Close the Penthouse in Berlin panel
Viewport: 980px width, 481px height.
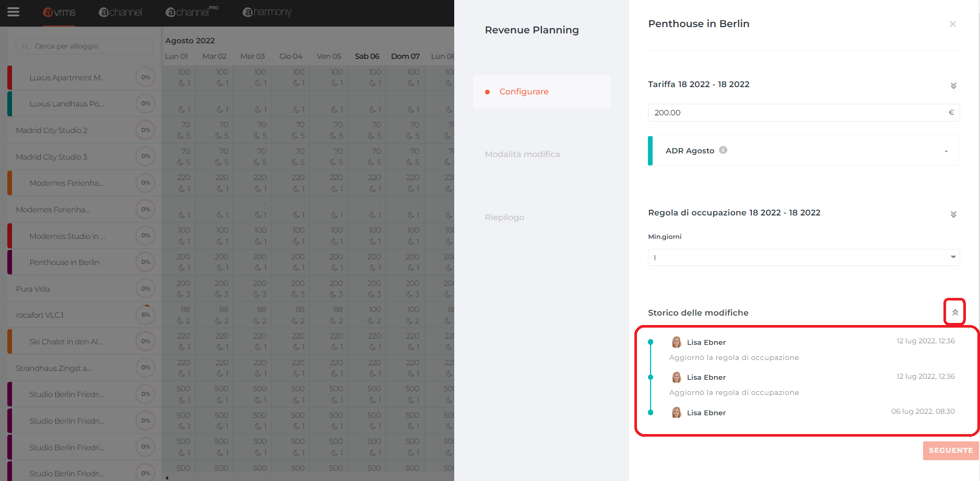[x=952, y=24]
